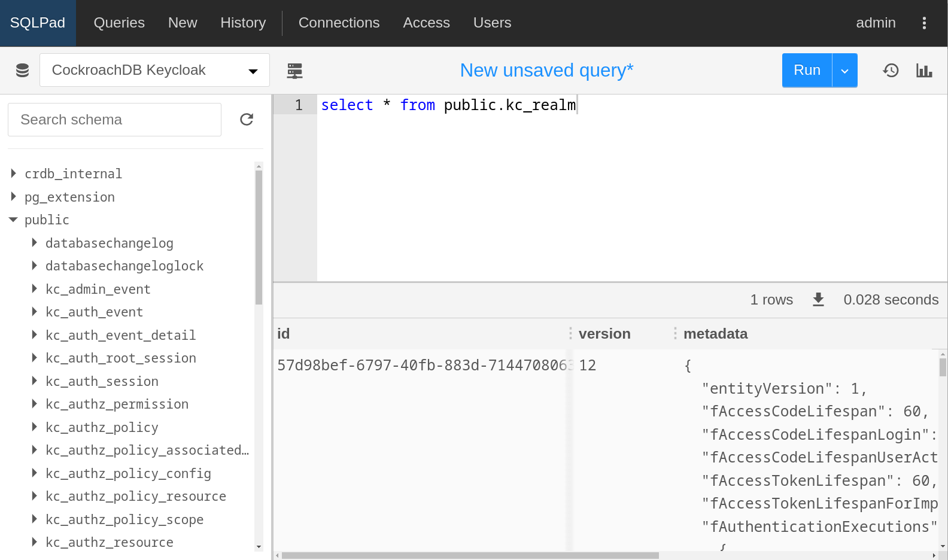This screenshot has width=948, height=560.
Task: Open query history clock icon
Action: pos(891,71)
